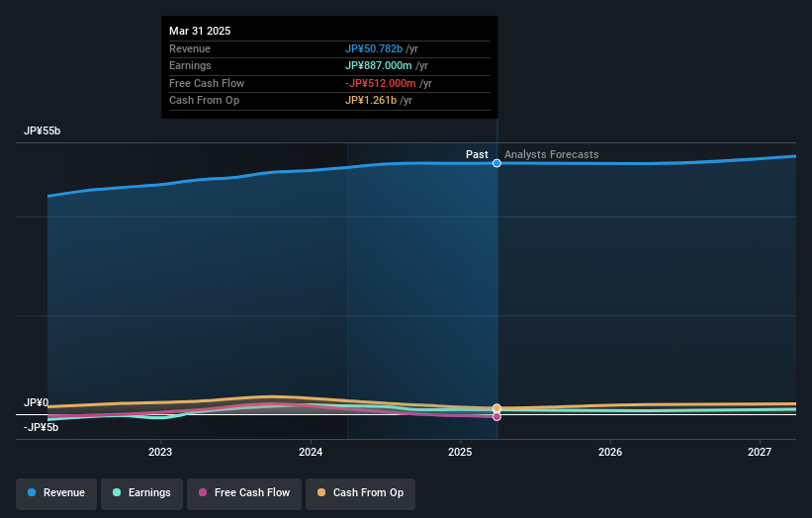812x518 pixels.
Task: Click the Cash From Op label in tooltip
Action: [204, 101]
